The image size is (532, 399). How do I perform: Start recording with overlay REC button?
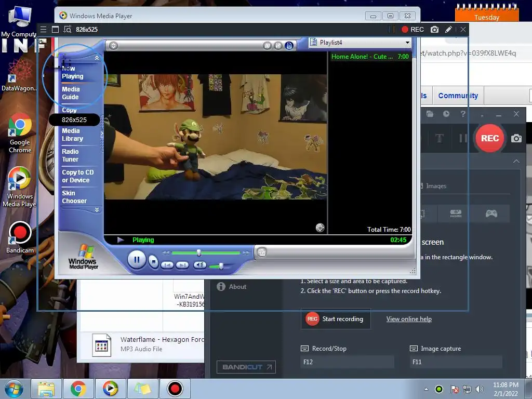point(413,30)
